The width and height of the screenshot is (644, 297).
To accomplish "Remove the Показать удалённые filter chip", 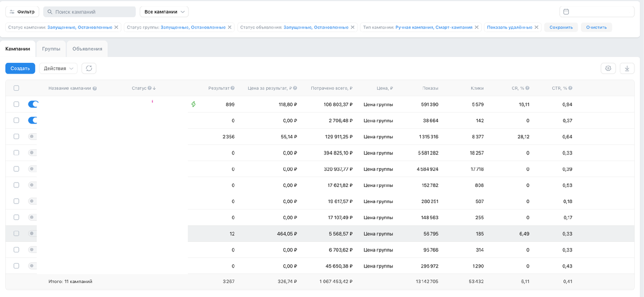I will tap(537, 27).
